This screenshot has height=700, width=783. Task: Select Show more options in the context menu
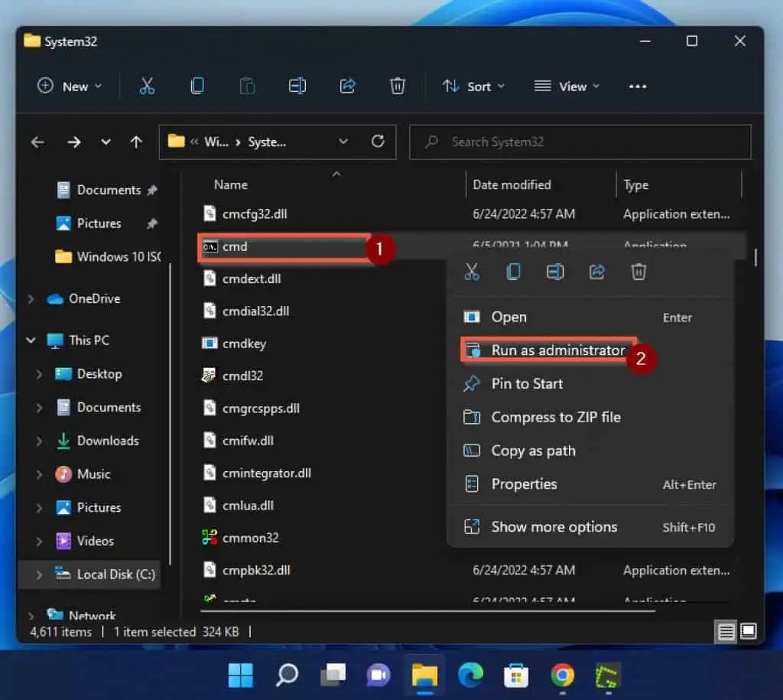tap(553, 526)
